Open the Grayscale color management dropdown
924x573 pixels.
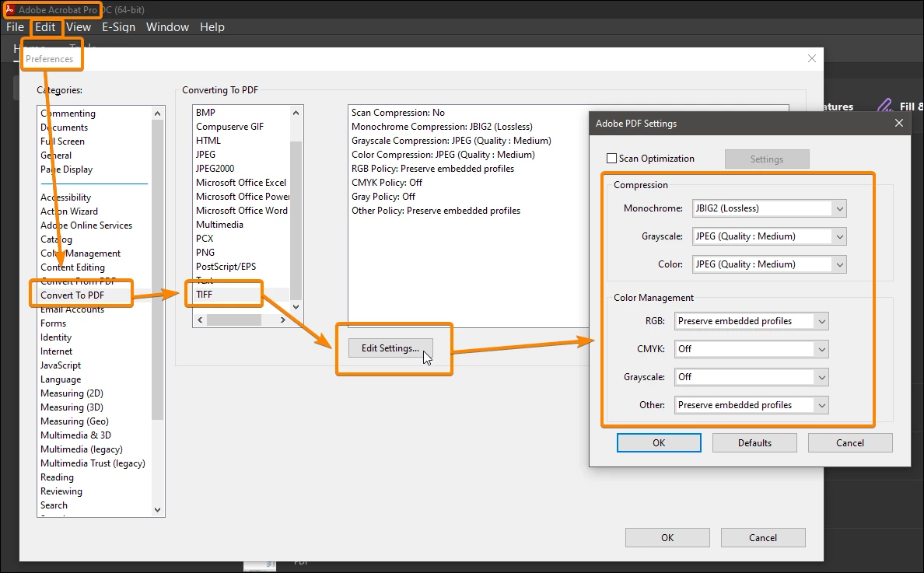tap(751, 377)
